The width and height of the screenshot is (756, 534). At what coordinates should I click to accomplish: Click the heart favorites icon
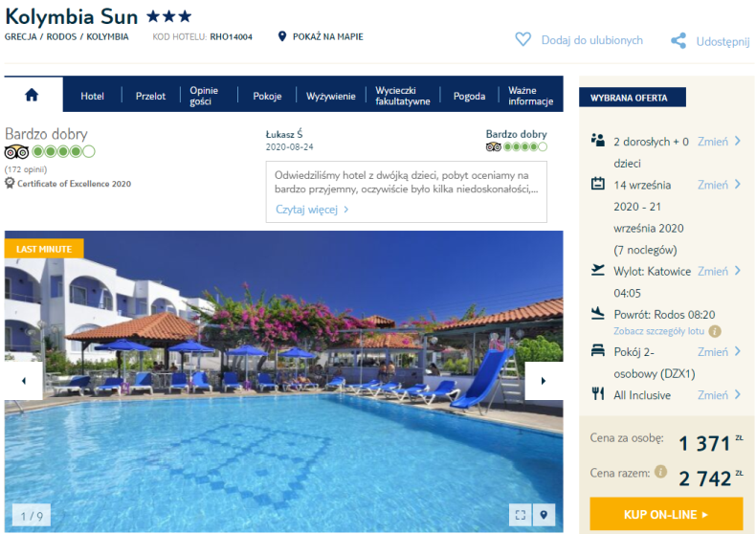pyautogui.click(x=523, y=39)
